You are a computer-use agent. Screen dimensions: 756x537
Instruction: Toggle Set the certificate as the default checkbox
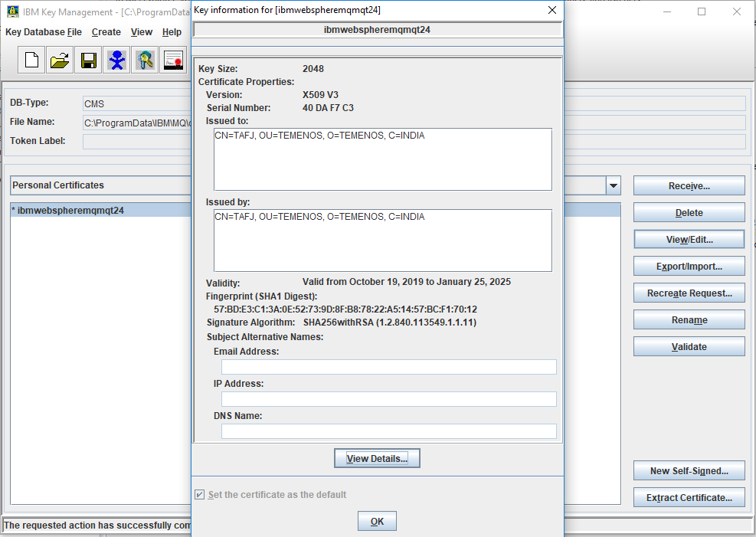pos(200,495)
